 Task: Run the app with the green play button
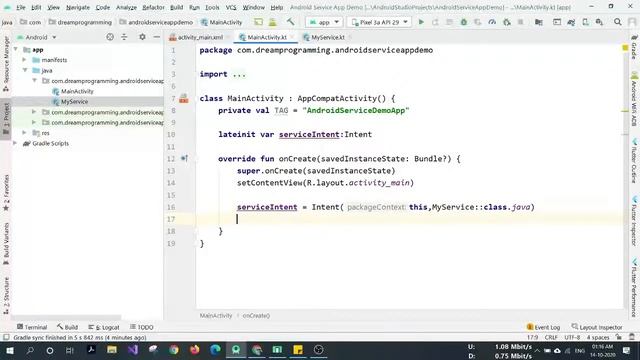(x=421, y=22)
